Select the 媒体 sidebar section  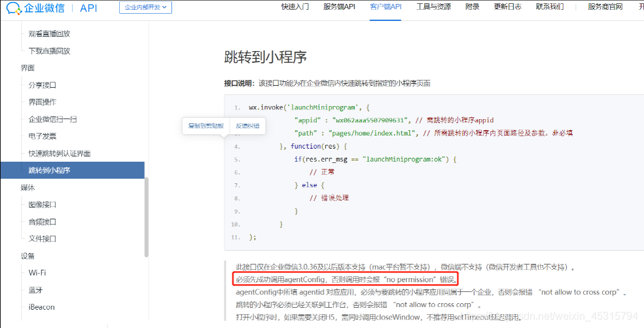(x=27, y=187)
